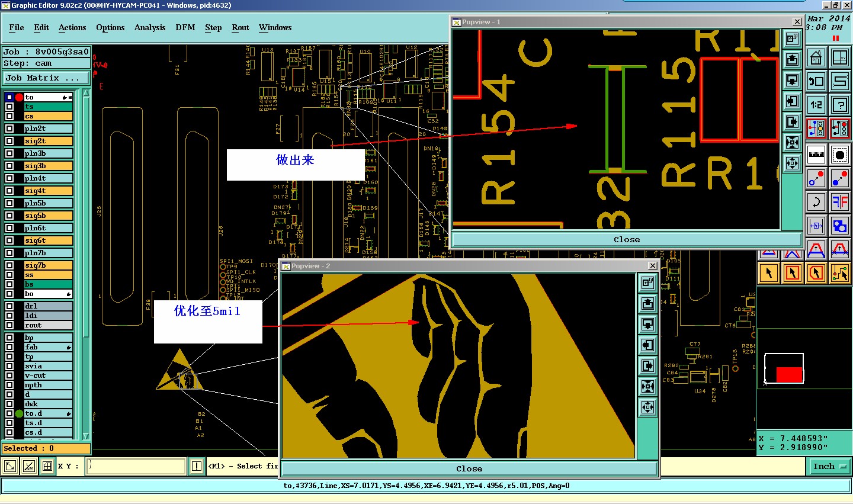Open the Options menu
The image size is (853, 504).
pyautogui.click(x=110, y=27)
